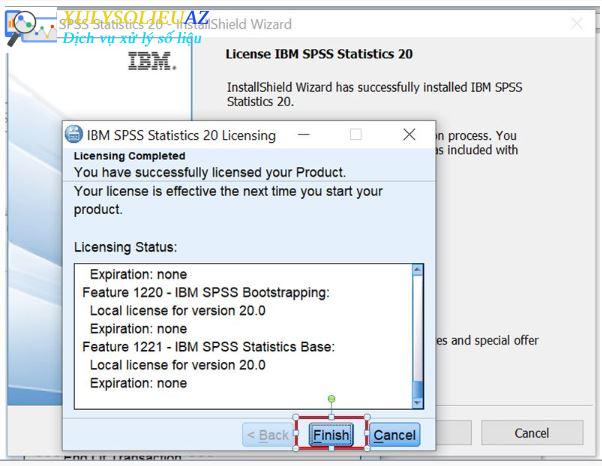Click 'You have successfully licensed your Product.' text
This screenshot has height=466, width=602.
(210, 172)
